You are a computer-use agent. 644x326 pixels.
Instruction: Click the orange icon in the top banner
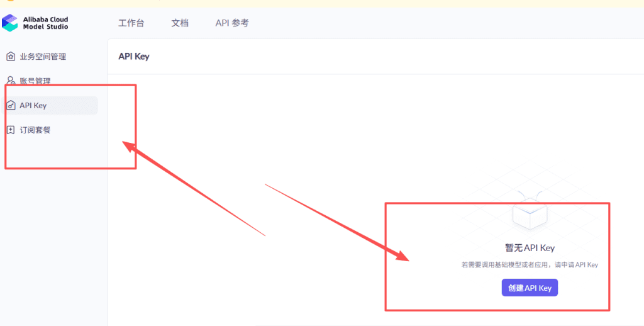[11, 1]
